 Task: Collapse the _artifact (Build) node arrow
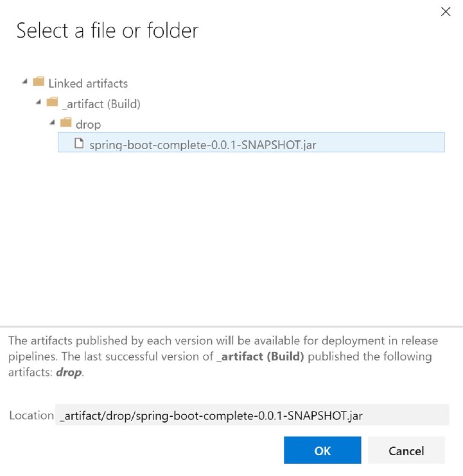pos(39,102)
